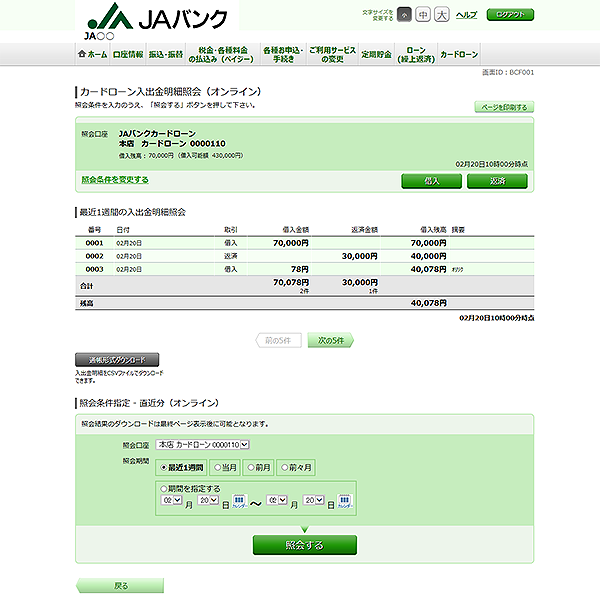Viewport: 600px width, 612px height.
Task: Select the 最近1週間 period radio button
Action: (x=179, y=467)
